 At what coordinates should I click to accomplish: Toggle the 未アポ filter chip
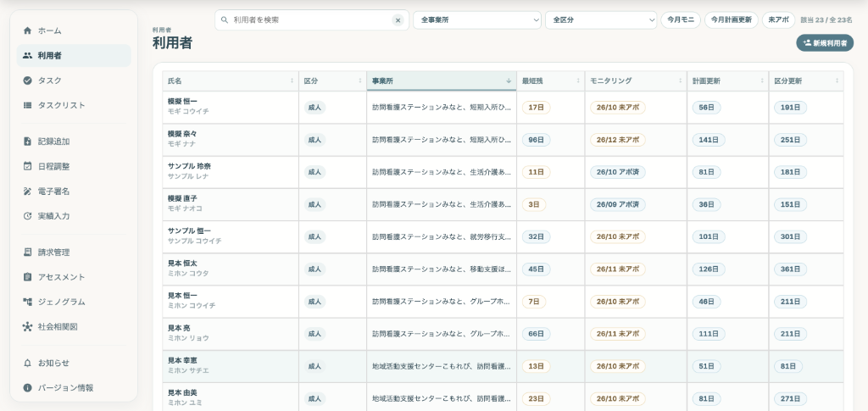pos(778,19)
